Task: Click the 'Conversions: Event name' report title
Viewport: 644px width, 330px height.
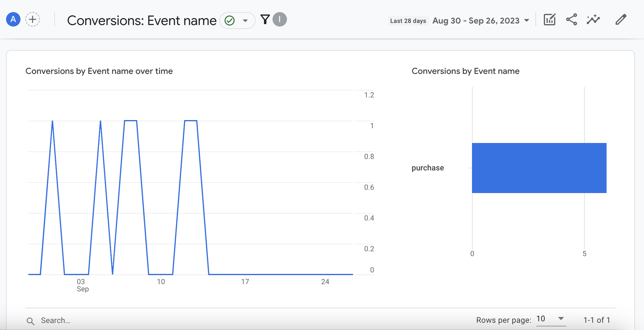Action: coord(142,21)
